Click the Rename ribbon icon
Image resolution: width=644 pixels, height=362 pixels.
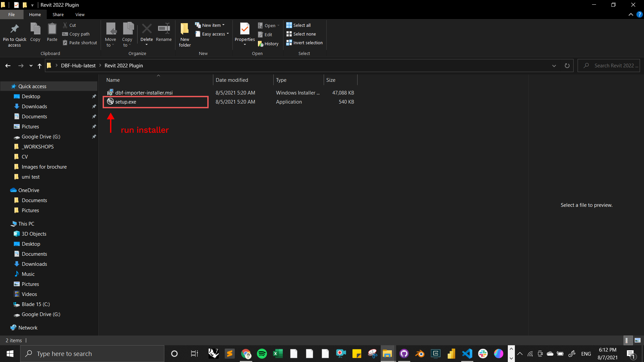(164, 33)
